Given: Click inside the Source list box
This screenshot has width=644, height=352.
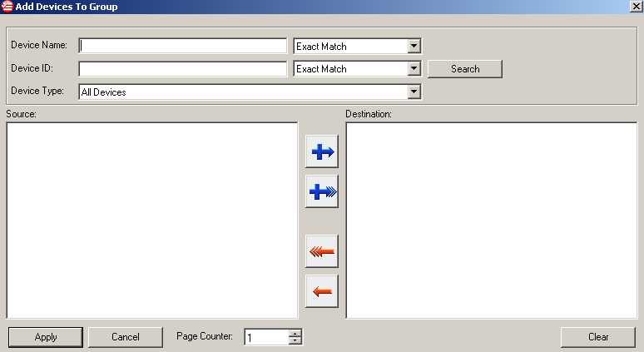Looking at the screenshot, I should (x=151, y=221).
